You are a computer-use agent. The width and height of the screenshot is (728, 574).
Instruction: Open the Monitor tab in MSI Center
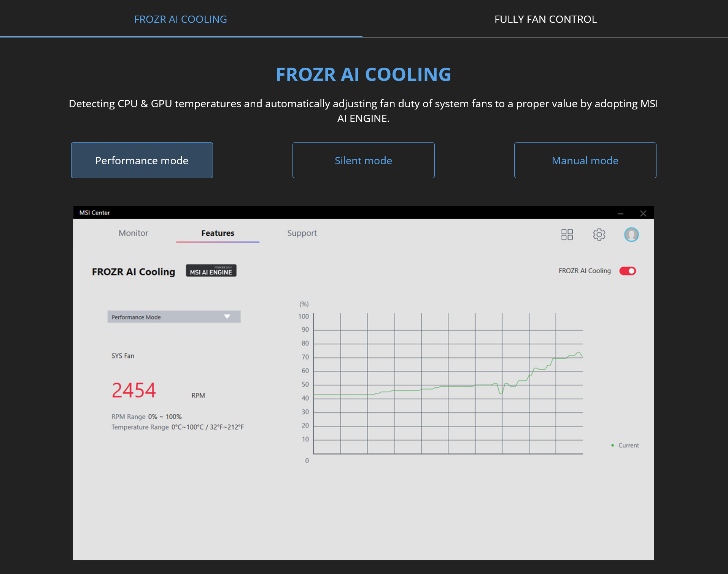[133, 233]
